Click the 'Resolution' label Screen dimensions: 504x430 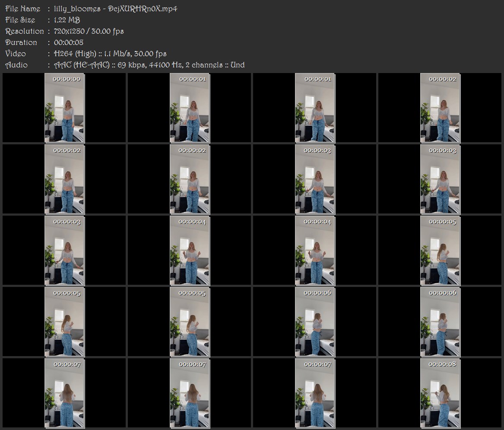coord(25,31)
